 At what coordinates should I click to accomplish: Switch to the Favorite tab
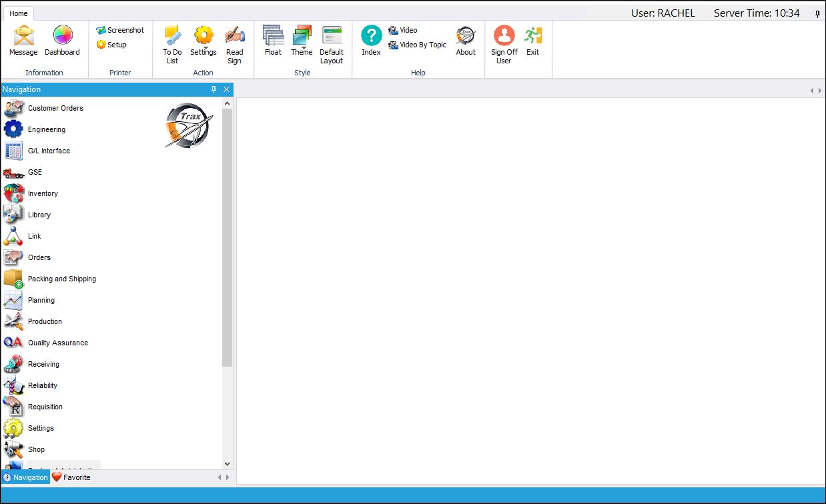point(71,477)
